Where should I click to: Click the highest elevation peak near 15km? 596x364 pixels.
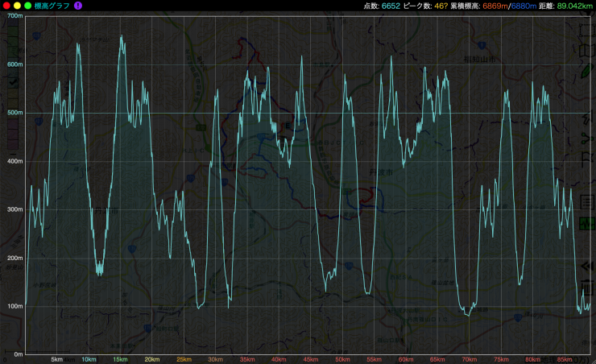(x=122, y=36)
